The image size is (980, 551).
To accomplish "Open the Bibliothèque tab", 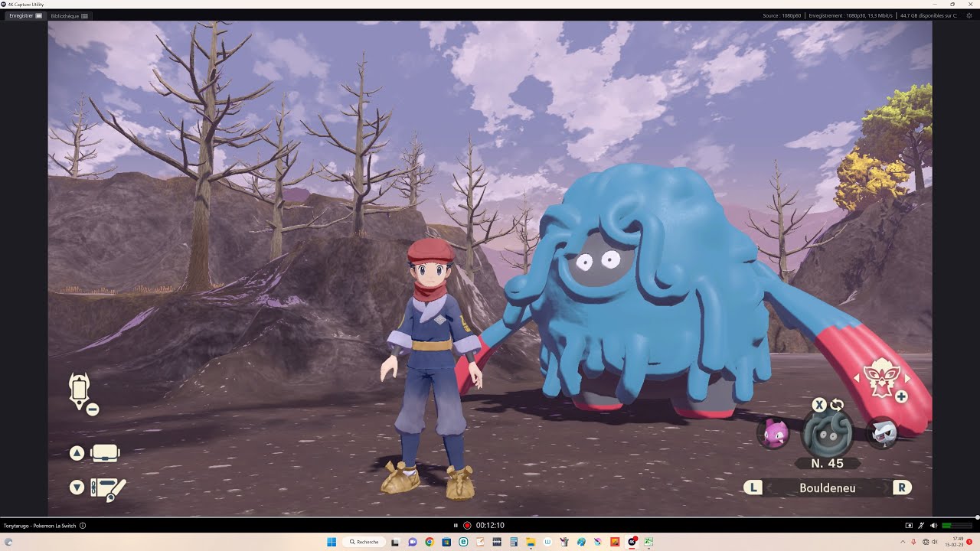I will [69, 15].
